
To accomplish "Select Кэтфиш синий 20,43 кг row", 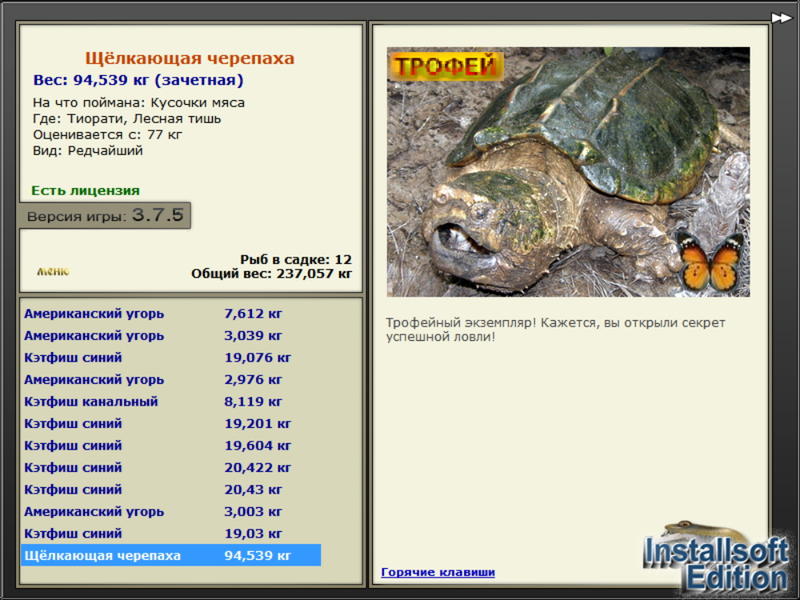I will pyautogui.click(x=171, y=489).
